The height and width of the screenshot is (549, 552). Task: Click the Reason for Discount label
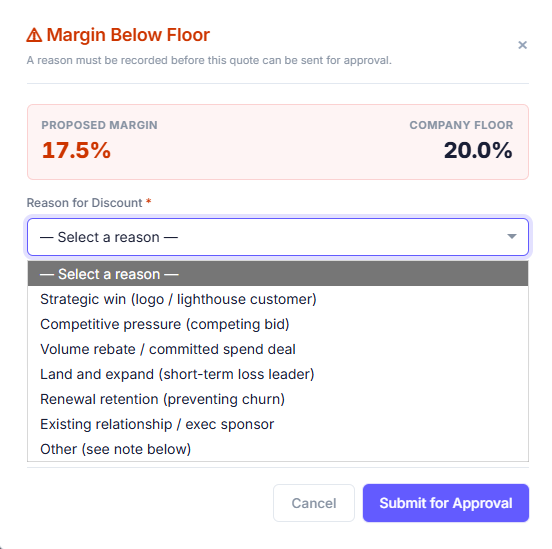(x=84, y=203)
